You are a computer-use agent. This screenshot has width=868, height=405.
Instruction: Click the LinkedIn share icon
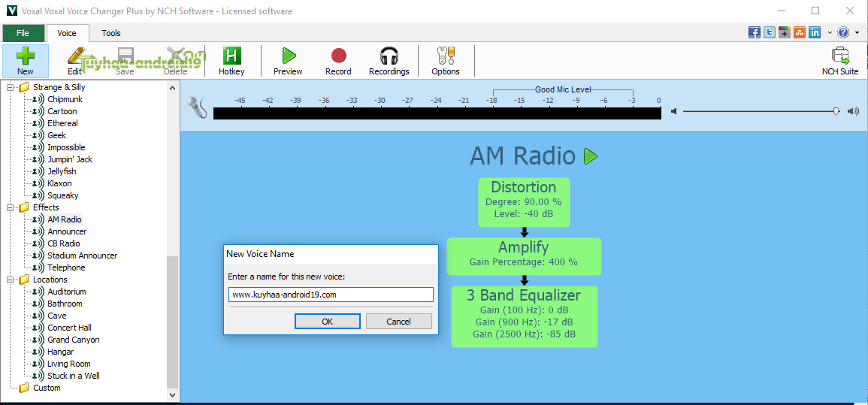(x=815, y=32)
